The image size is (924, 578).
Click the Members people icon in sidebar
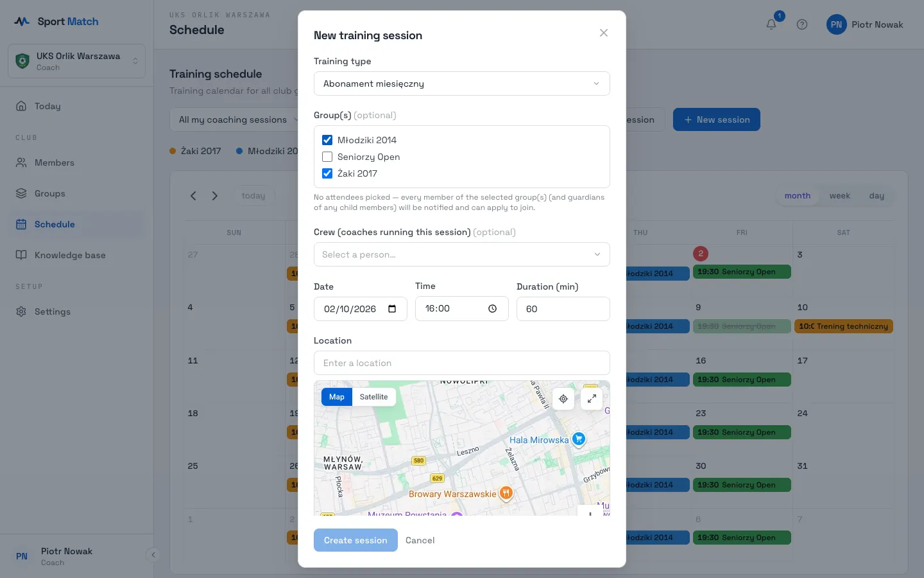pos(21,162)
